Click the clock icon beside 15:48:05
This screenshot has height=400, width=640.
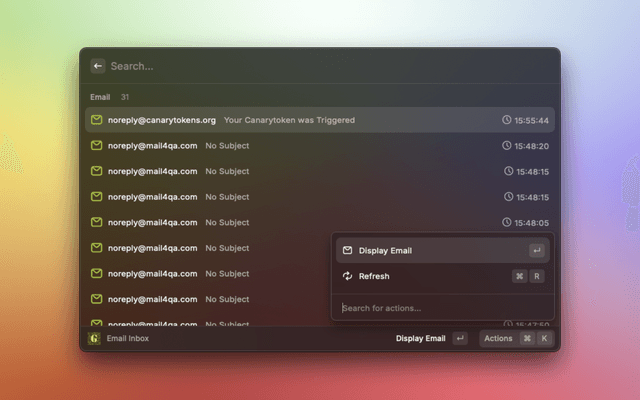pos(507,223)
